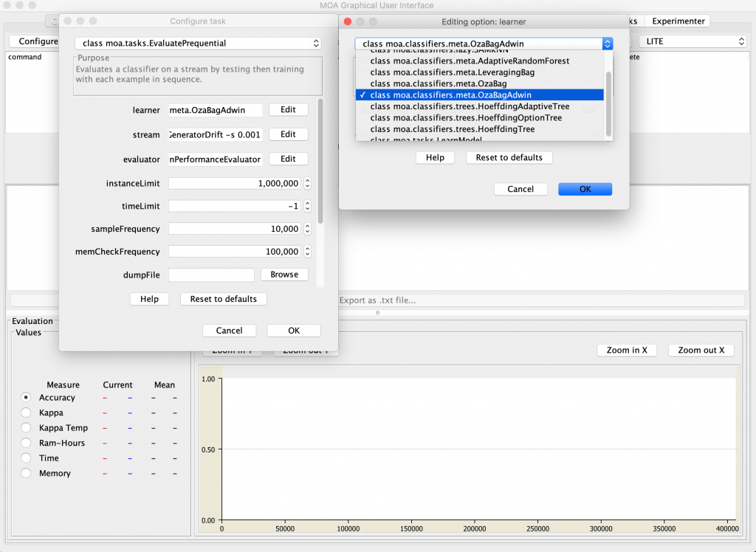This screenshot has width=756, height=552.
Task: Click the sampleFrequency value field
Action: coord(235,229)
